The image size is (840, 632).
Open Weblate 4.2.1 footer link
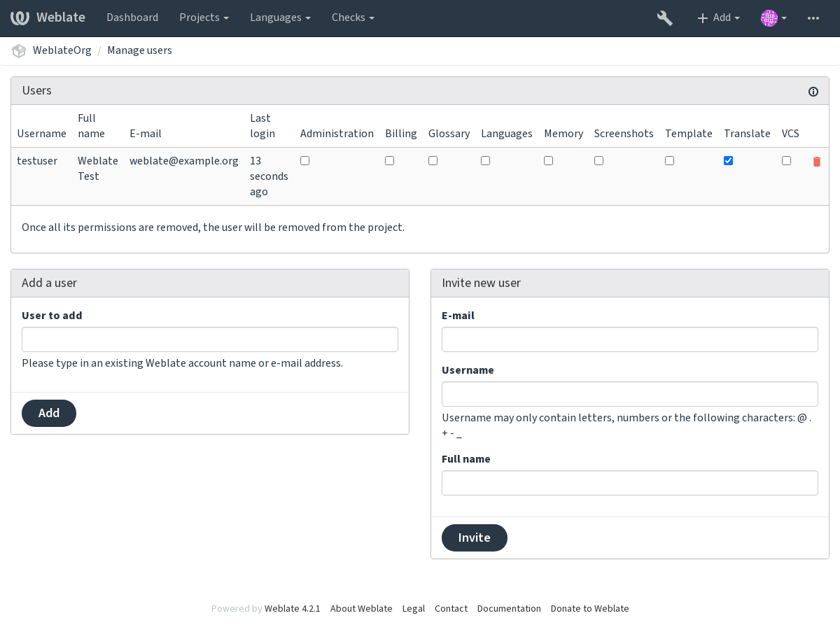[292, 608]
